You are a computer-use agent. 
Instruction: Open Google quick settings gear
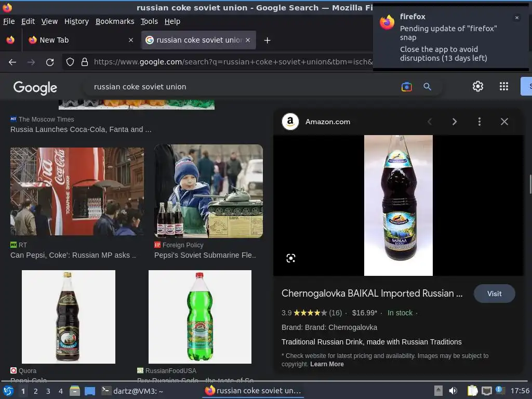pos(478,87)
